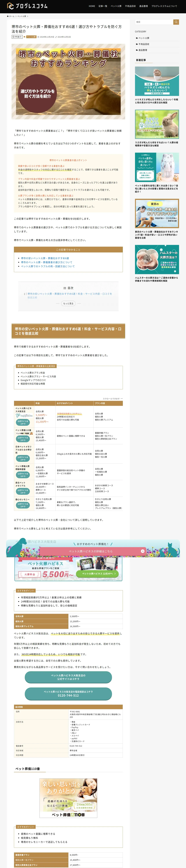Click 公式サイトはコチラ for ペット火葬ハピネス大阪支店 in table
Screen dimensions: 186x868
coord(23,423)
